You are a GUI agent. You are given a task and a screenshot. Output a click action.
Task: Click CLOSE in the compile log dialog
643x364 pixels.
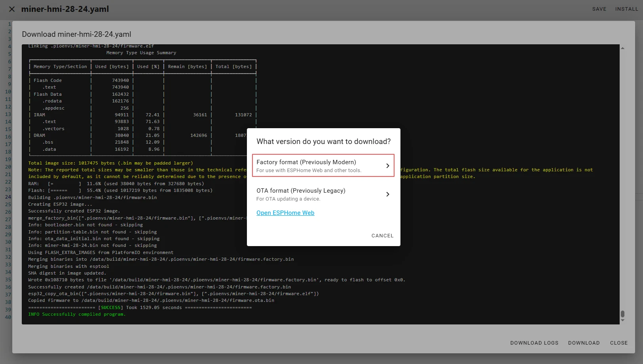click(618, 343)
